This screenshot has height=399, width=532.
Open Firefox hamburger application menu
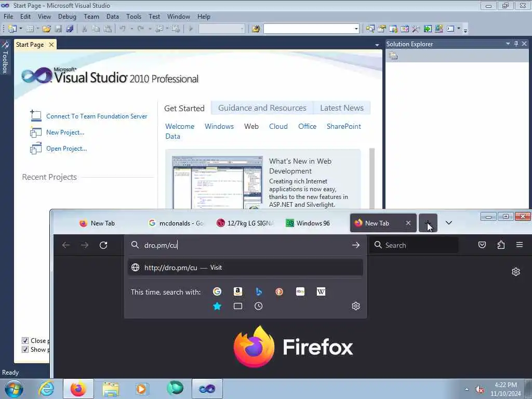pos(520,245)
